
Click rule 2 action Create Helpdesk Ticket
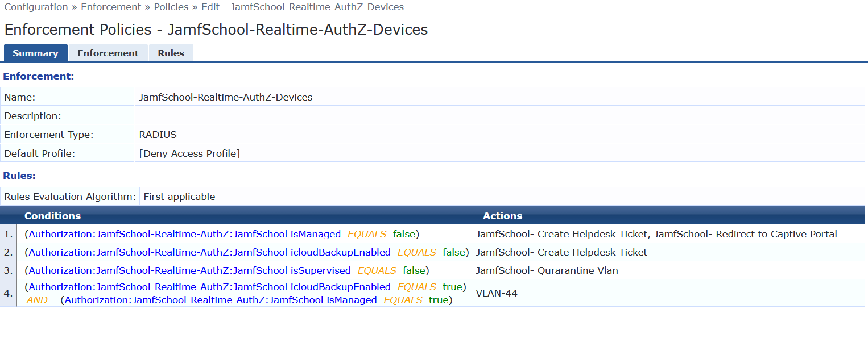point(561,252)
